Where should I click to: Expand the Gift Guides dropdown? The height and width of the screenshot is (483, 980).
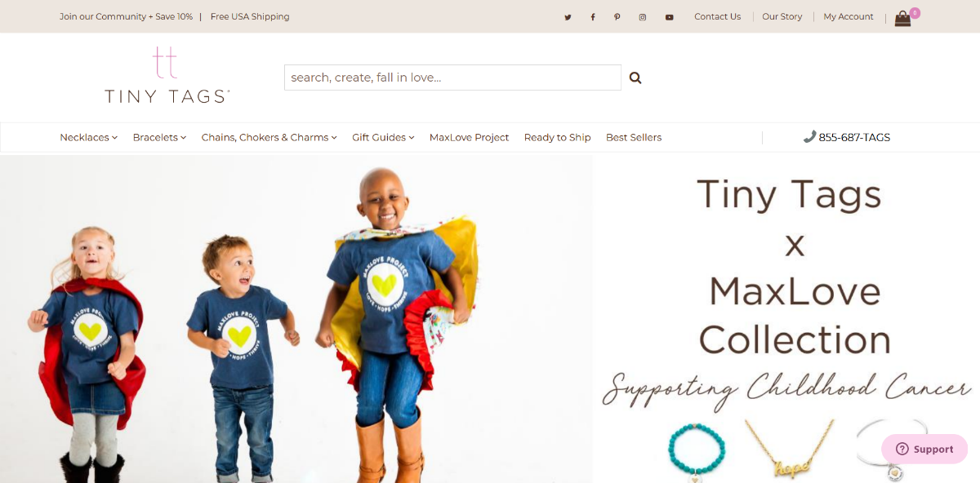(383, 137)
